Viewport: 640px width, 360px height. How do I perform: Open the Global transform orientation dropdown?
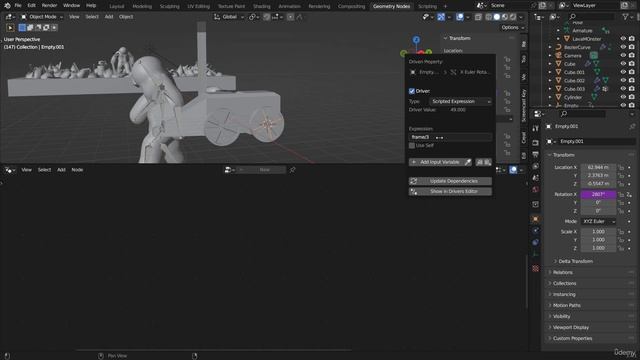click(229, 17)
